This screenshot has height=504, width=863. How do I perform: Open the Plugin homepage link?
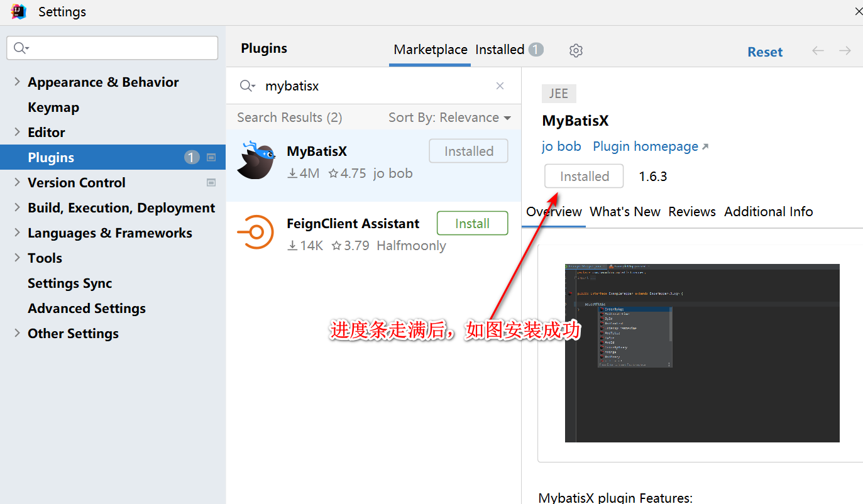[651, 146]
